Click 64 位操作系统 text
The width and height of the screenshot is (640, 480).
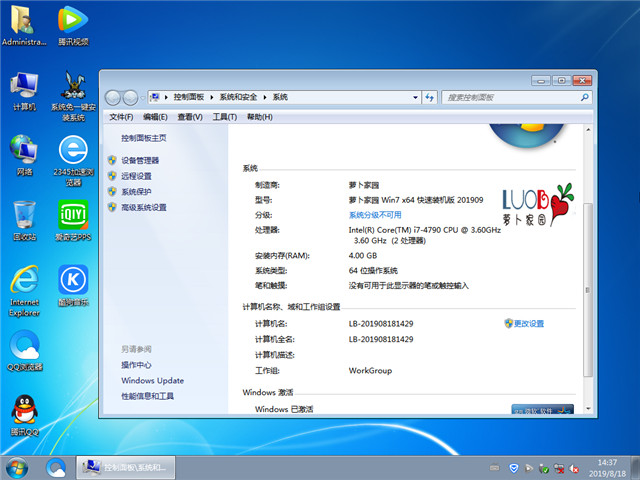373,271
